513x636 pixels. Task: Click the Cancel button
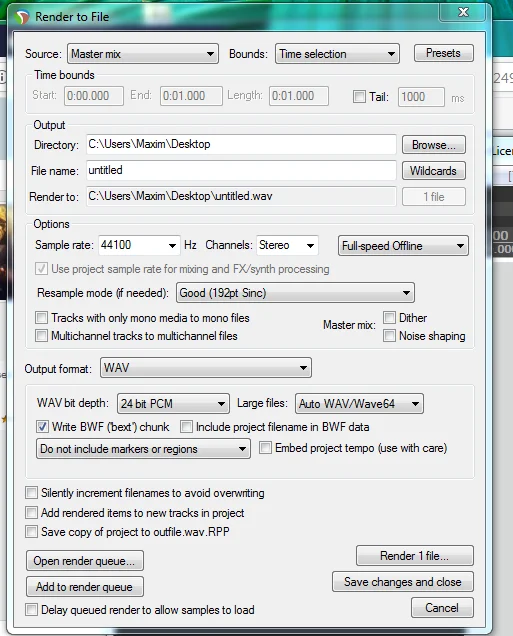[x=442, y=608]
